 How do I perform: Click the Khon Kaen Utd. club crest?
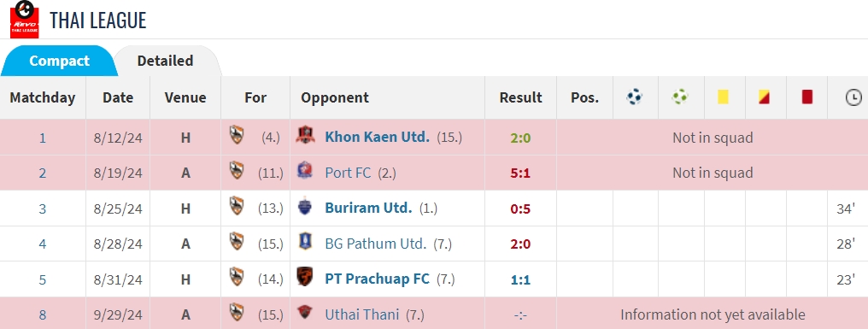pyautogui.click(x=305, y=136)
